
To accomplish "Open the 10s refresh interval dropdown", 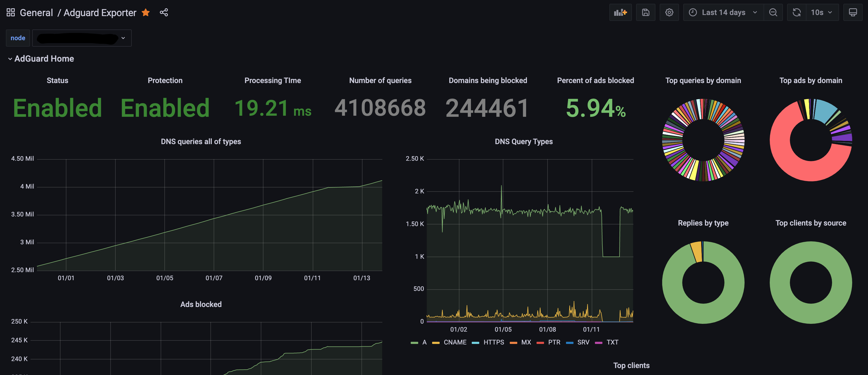I will (822, 13).
